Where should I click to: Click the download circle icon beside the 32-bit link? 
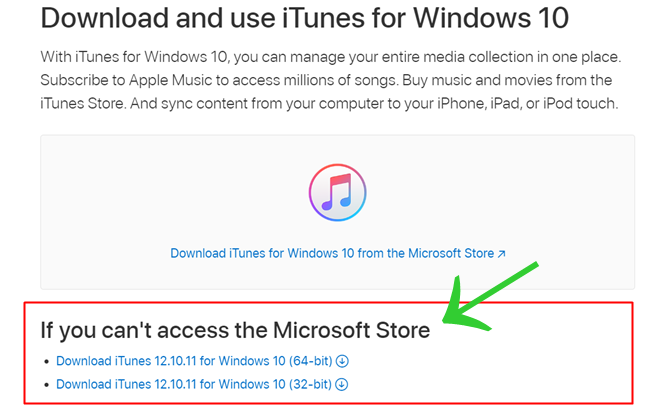click(x=342, y=385)
